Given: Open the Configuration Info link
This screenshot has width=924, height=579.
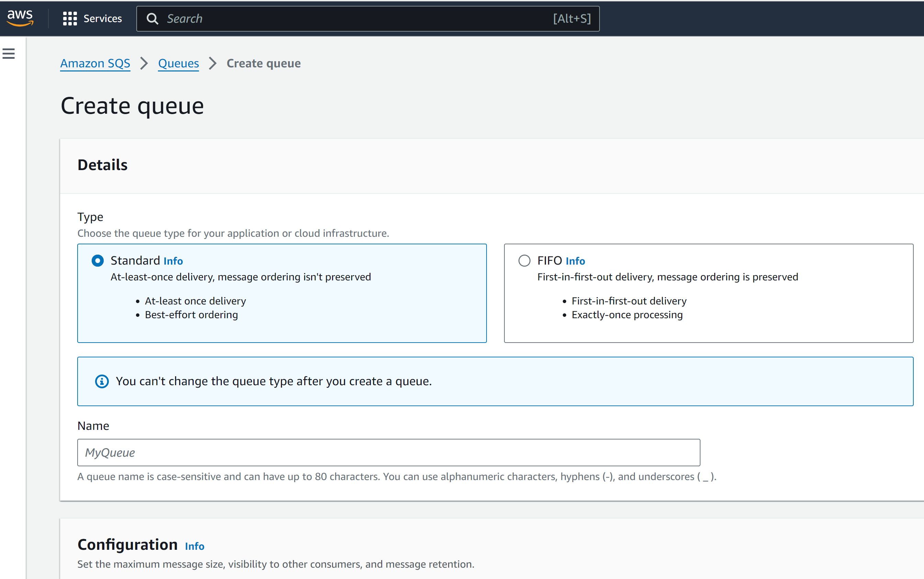Looking at the screenshot, I should [194, 546].
